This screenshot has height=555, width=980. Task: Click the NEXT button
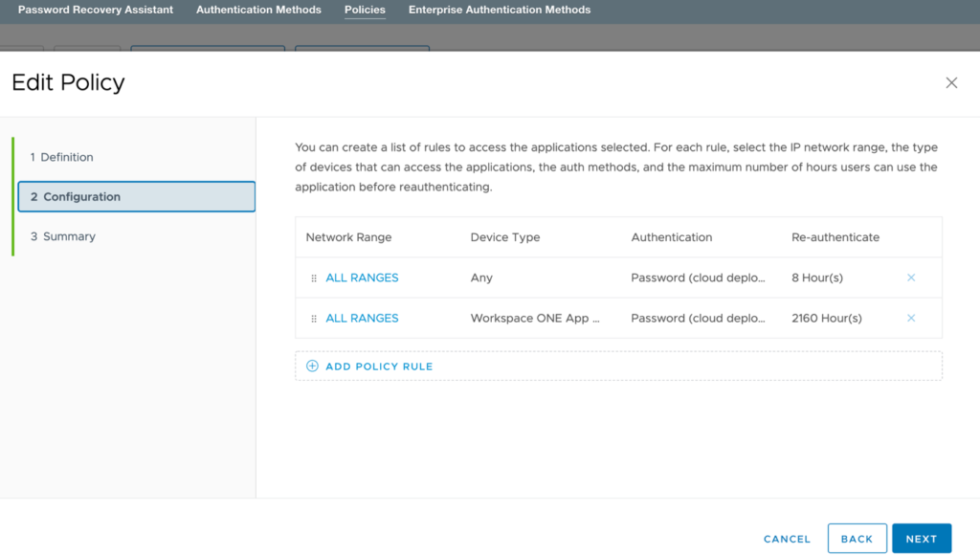(921, 538)
